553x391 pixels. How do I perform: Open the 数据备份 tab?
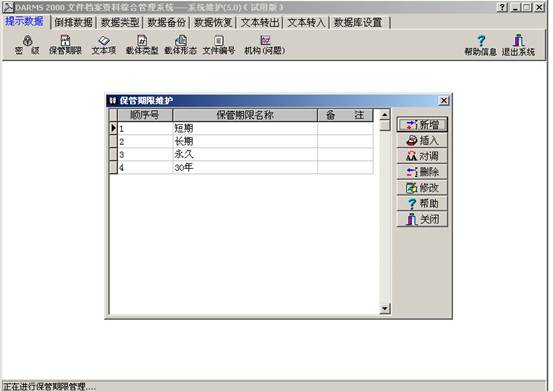(x=166, y=23)
